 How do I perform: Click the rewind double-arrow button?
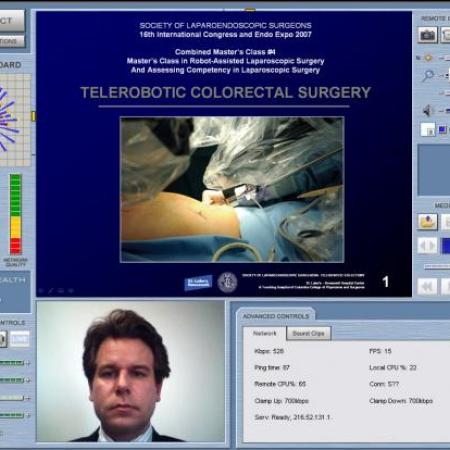click(427, 286)
